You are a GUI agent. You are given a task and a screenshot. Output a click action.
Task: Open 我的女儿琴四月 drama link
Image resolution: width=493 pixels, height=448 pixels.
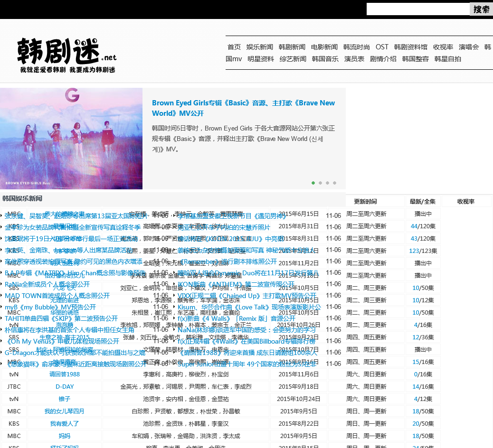tap(65, 411)
